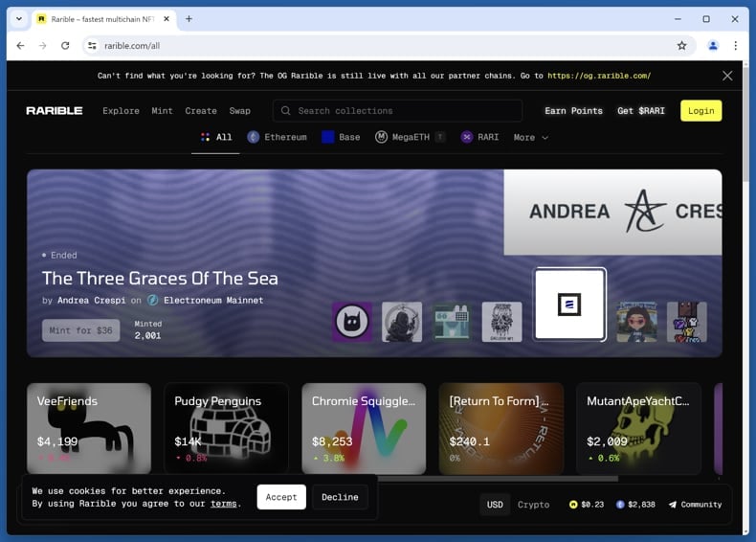Open the Create menu item
756x542 pixels.
(x=201, y=110)
